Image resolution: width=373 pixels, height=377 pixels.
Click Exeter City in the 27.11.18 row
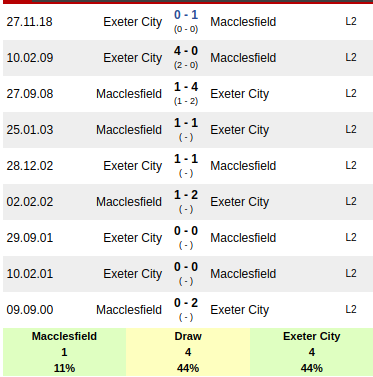click(x=133, y=22)
